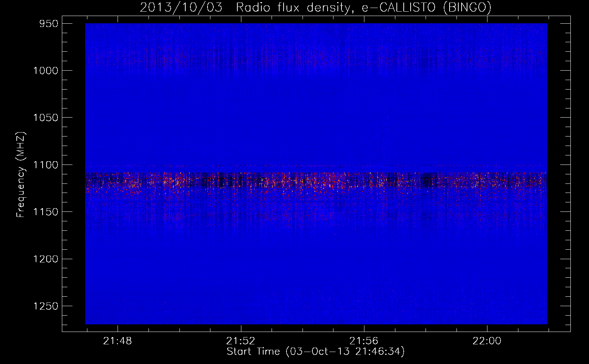
Task: Click the 1050 frequency axis label
Action: [45, 118]
